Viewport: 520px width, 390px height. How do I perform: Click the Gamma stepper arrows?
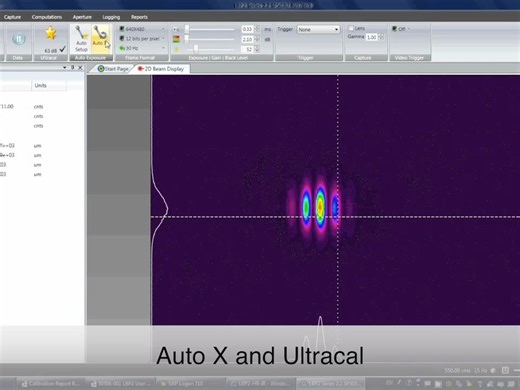[381, 37]
